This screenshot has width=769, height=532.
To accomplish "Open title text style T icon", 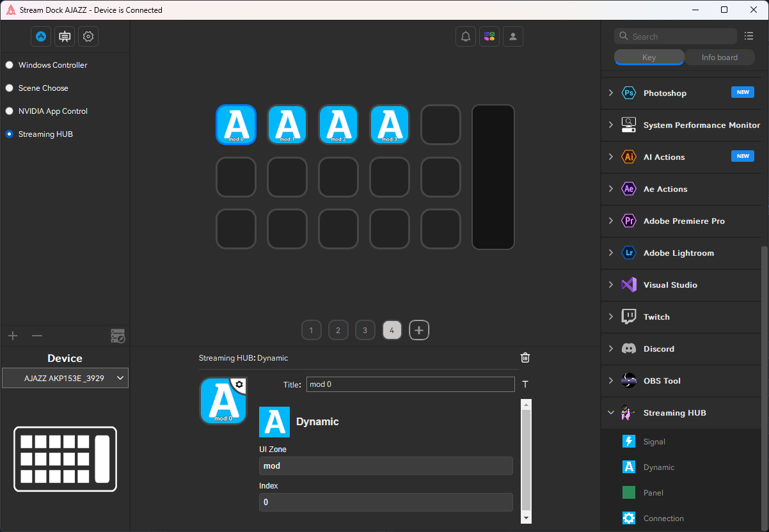I will tap(525, 384).
